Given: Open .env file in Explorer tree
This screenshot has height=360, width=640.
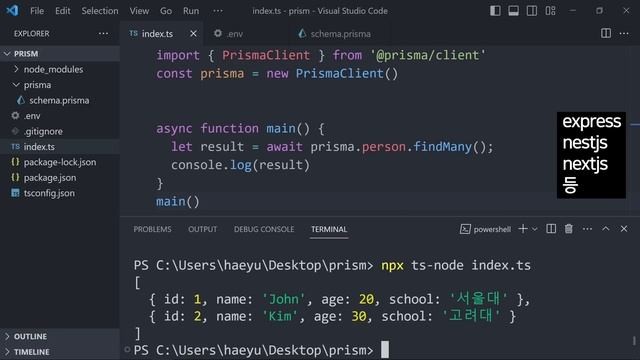Looking at the screenshot, I should [x=60, y=116].
